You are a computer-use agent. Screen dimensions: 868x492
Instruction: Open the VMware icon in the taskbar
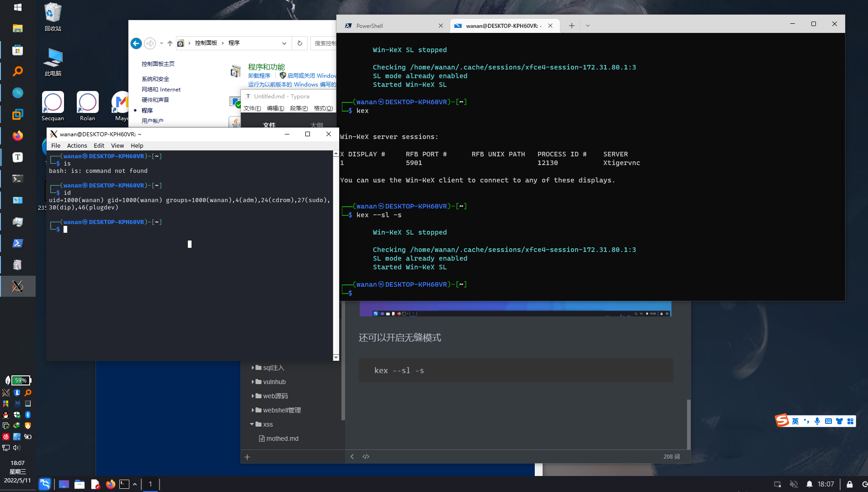pos(17,114)
